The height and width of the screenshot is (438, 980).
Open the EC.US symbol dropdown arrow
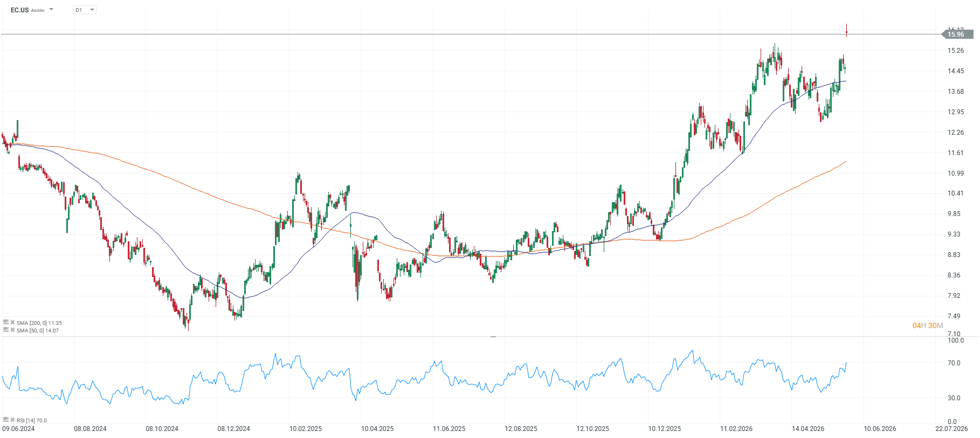[51, 10]
